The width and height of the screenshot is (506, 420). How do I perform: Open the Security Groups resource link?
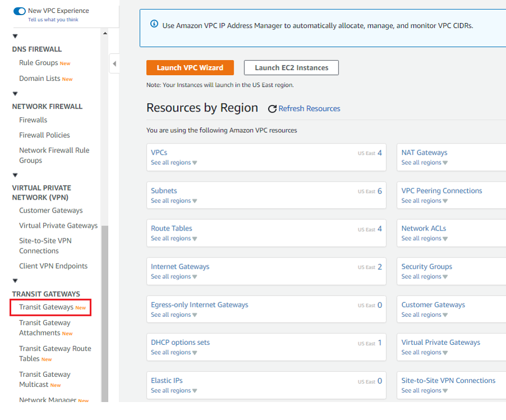coord(426,266)
